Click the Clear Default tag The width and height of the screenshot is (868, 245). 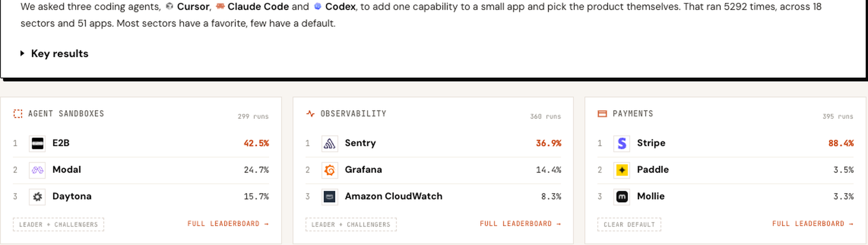coord(629,224)
